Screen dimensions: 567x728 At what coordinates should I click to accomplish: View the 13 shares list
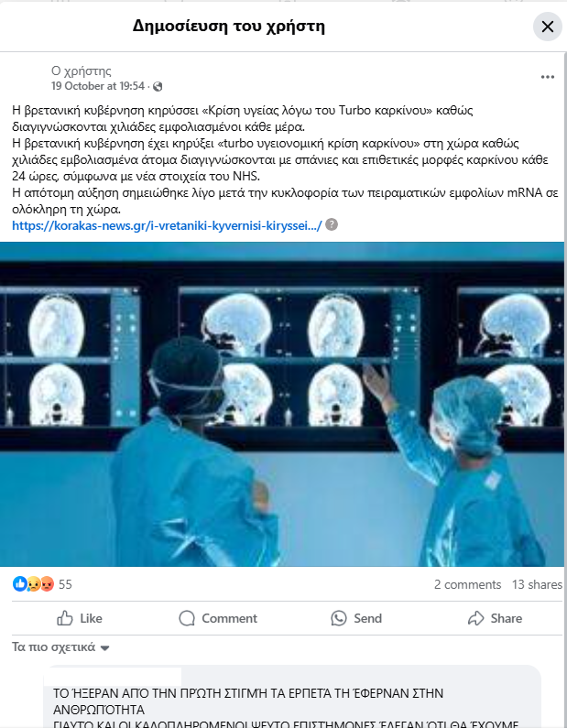537,584
